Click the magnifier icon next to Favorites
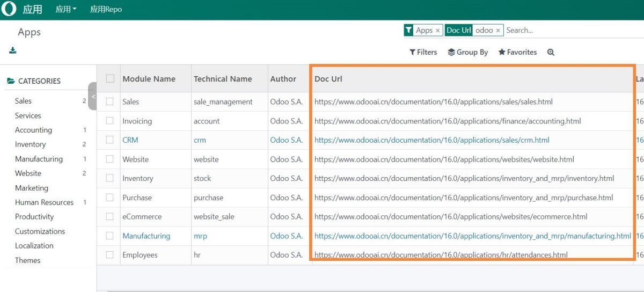Screen dimensions: 644x292 (551, 52)
